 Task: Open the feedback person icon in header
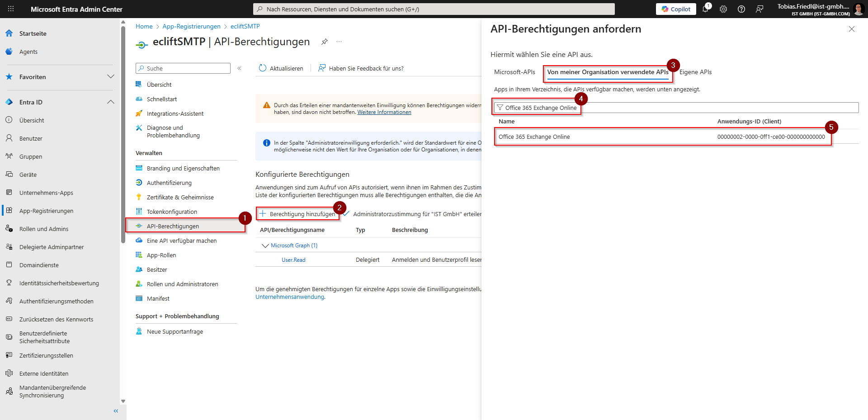coord(759,9)
